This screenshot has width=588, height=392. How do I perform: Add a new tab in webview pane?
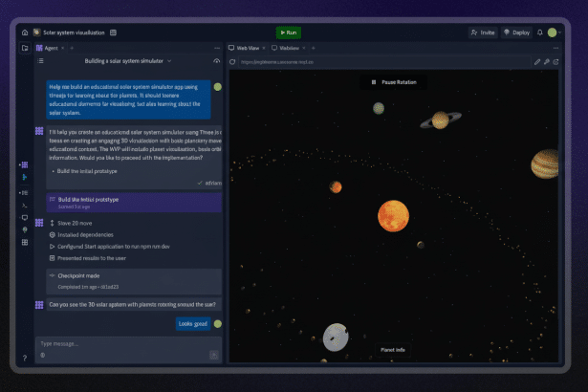[314, 48]
